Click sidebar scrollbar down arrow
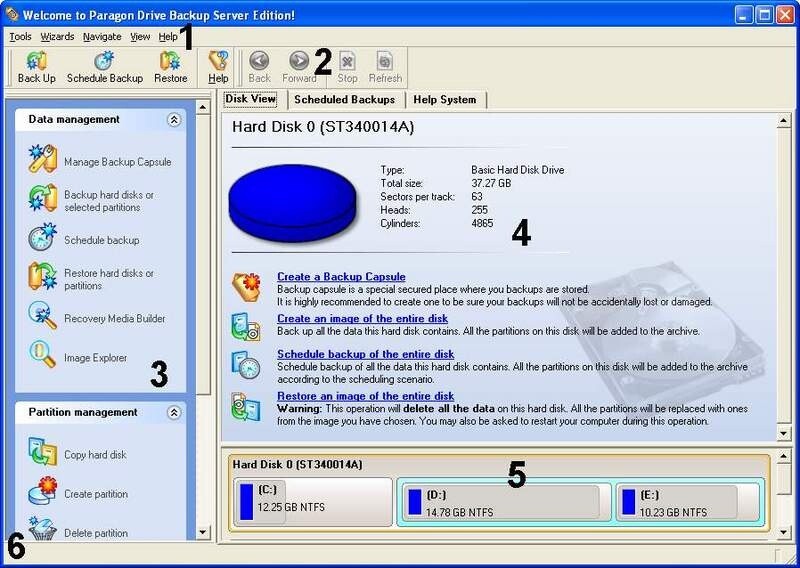 [x=203, y=532]
